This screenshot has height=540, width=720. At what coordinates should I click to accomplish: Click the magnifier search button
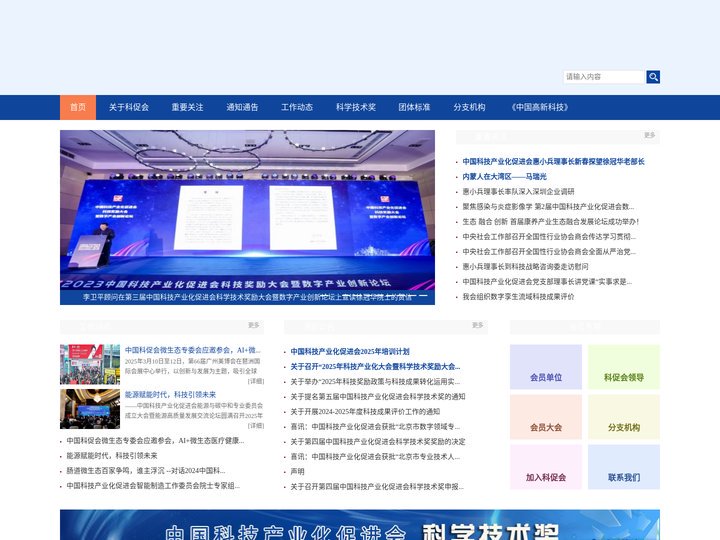coord(653,77)
